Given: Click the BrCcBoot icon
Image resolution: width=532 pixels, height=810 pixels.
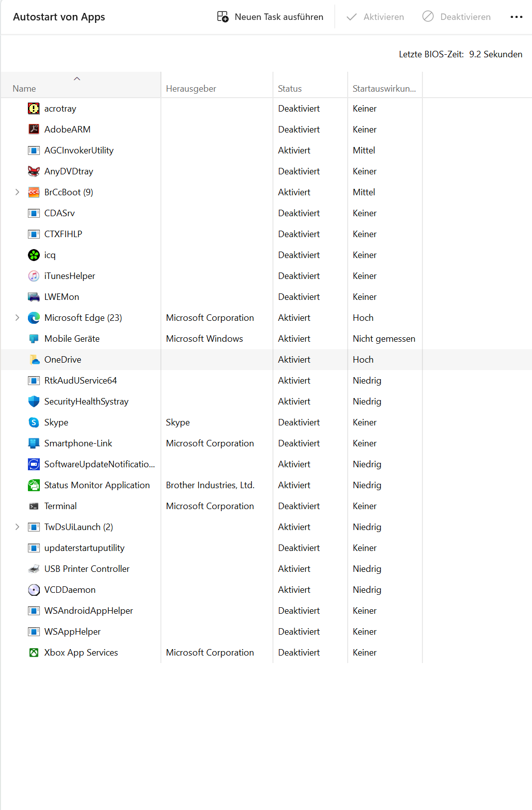Looking at the screenshot, I should pyautogui.click(x=33, y=192).
